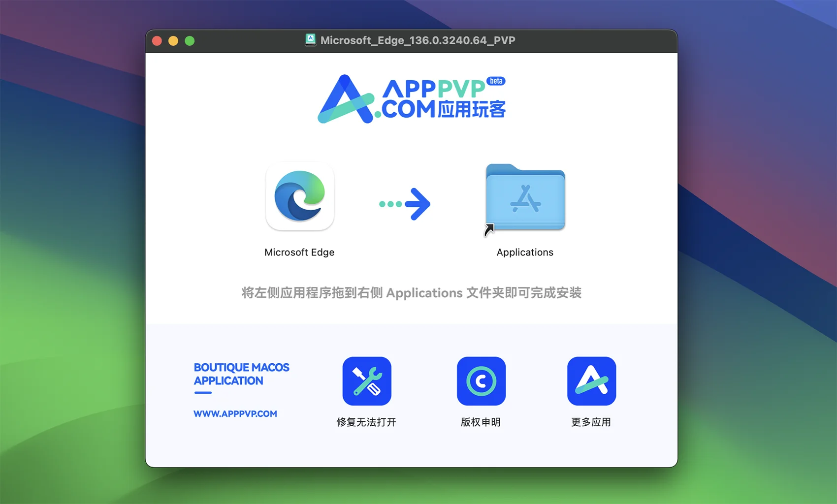Click the BOUTIQUE MACOS APPLICATION heading

(241, 374)
